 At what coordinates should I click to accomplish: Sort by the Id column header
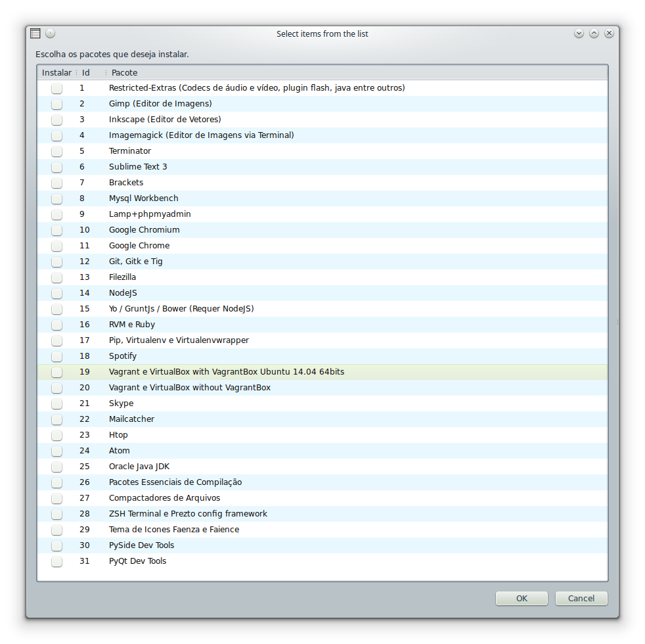pos(91,72)
